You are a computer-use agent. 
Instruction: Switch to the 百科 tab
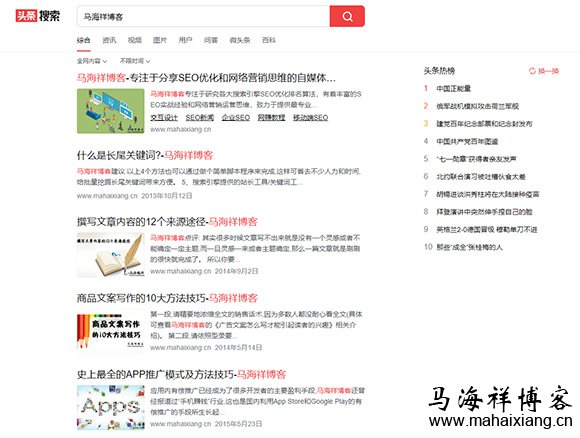269,40
